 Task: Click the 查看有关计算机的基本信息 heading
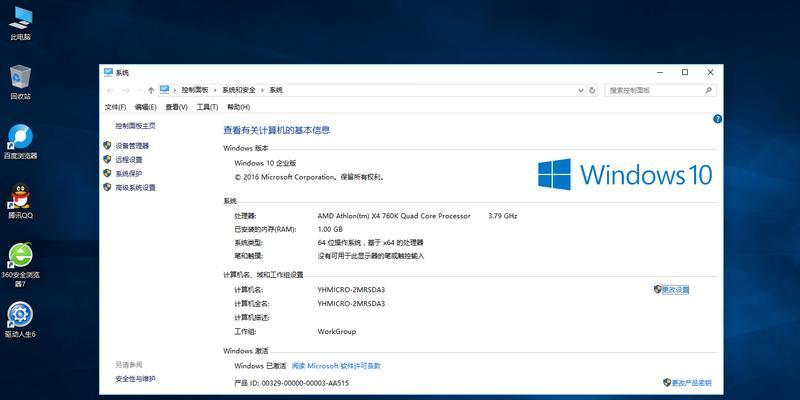click(277, 130)
